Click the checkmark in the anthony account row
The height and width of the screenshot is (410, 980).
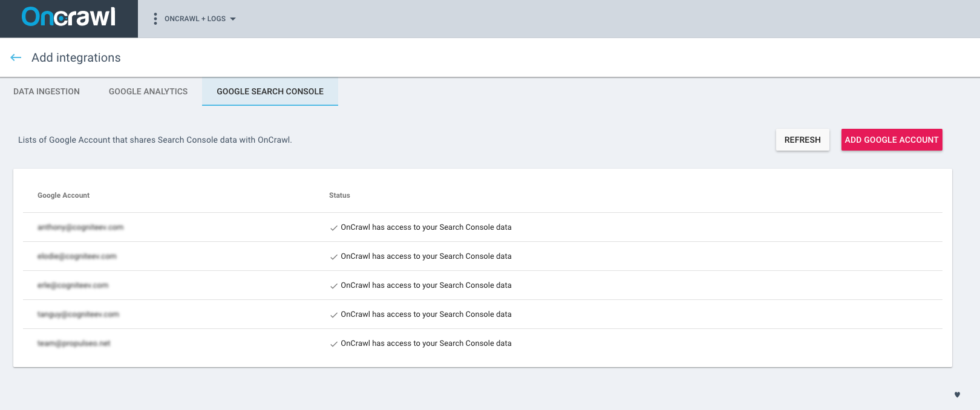pos(334,228)
